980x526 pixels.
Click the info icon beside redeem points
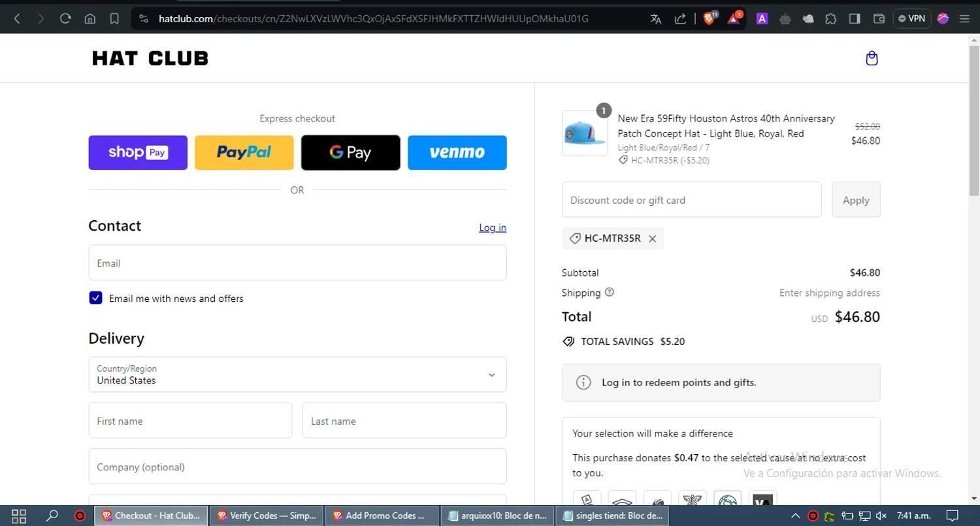coord(583,383)
